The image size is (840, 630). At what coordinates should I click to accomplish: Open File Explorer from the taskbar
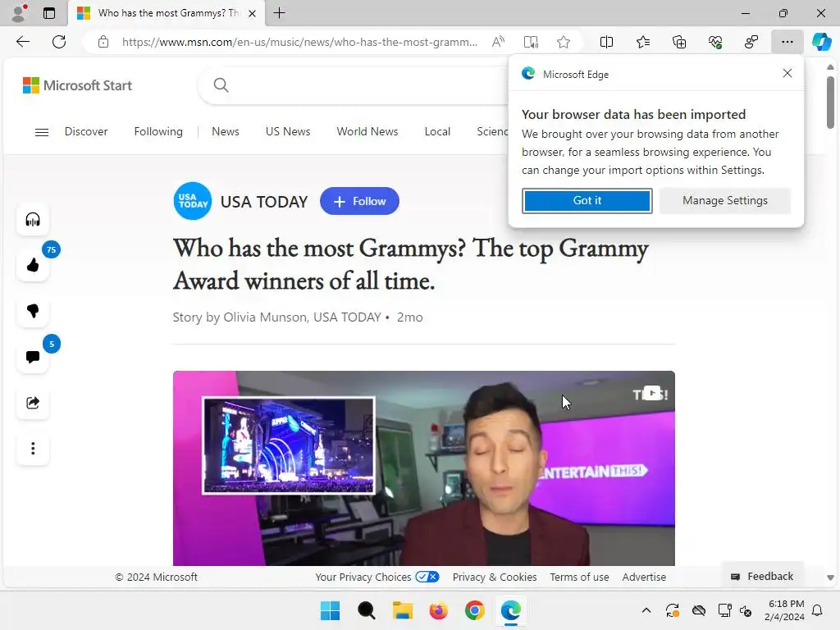[402, 610]
